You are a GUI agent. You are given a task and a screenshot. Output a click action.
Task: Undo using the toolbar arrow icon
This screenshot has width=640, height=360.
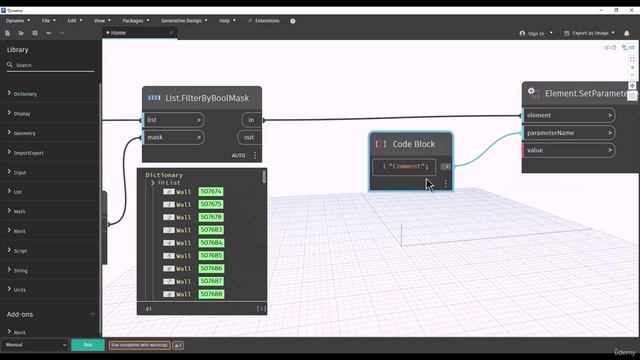[49, 33]
